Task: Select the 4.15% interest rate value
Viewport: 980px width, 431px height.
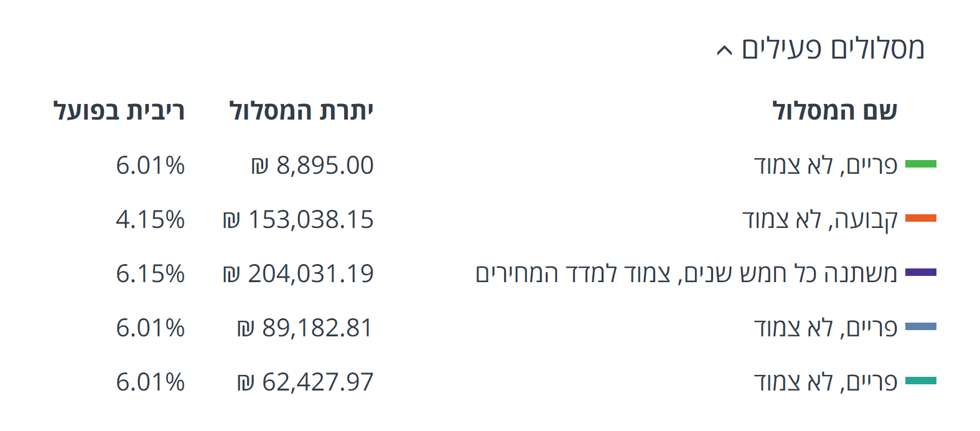Action: coord(151,219)
